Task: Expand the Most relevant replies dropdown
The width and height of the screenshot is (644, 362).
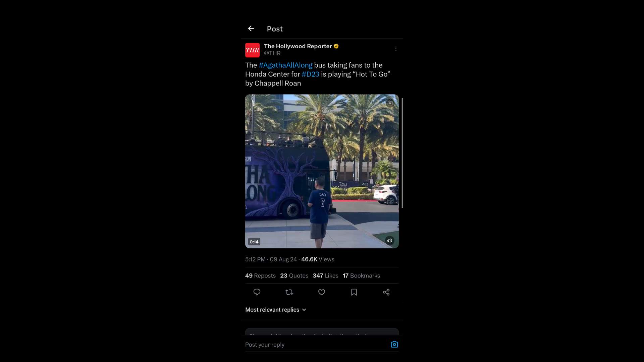Action: 276,310
